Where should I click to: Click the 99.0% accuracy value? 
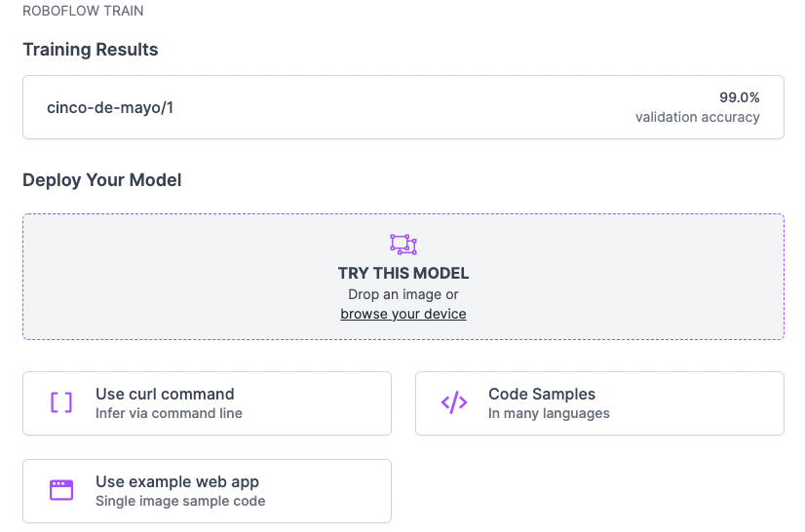click(739, 97)
